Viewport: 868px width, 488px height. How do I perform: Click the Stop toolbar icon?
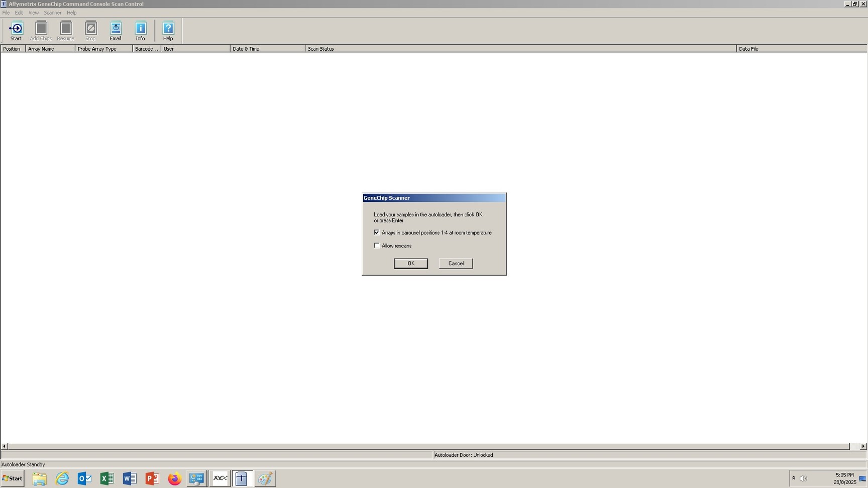(90, 31)
